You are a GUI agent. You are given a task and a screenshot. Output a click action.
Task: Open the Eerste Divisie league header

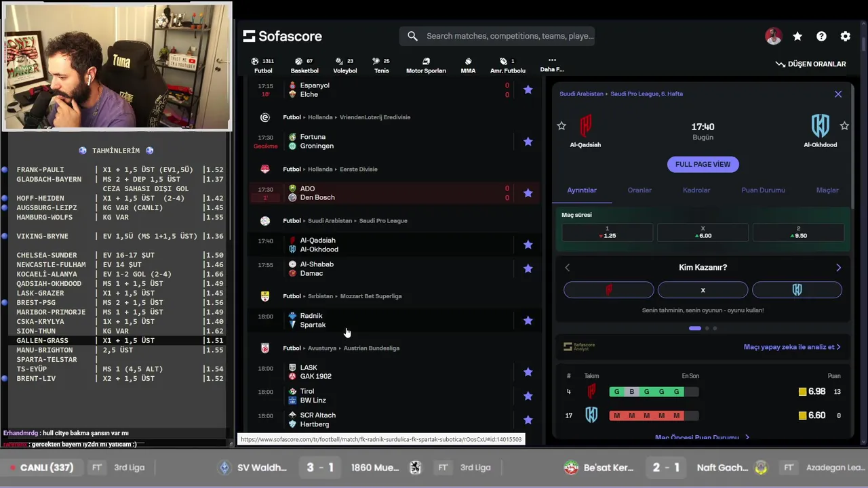pos(358,169)
